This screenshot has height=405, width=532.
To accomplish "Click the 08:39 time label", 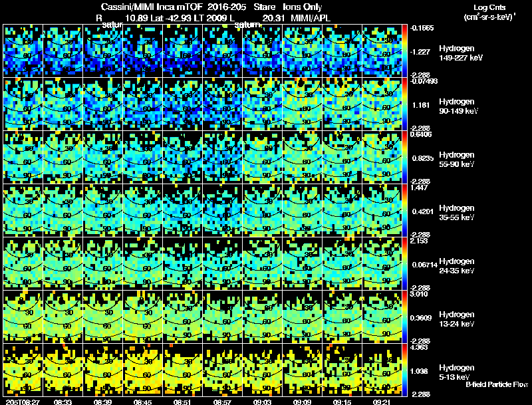I will (x=102, y=402).
